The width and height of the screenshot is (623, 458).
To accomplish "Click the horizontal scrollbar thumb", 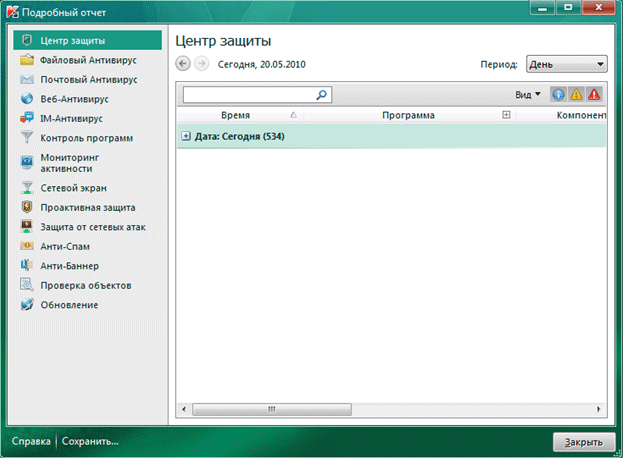I will coord(272,409).
